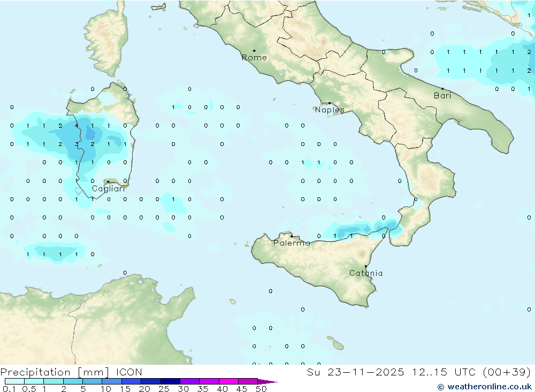
Task: Pick the 10–15 mm legend swatch
Action: pos(112,381)
